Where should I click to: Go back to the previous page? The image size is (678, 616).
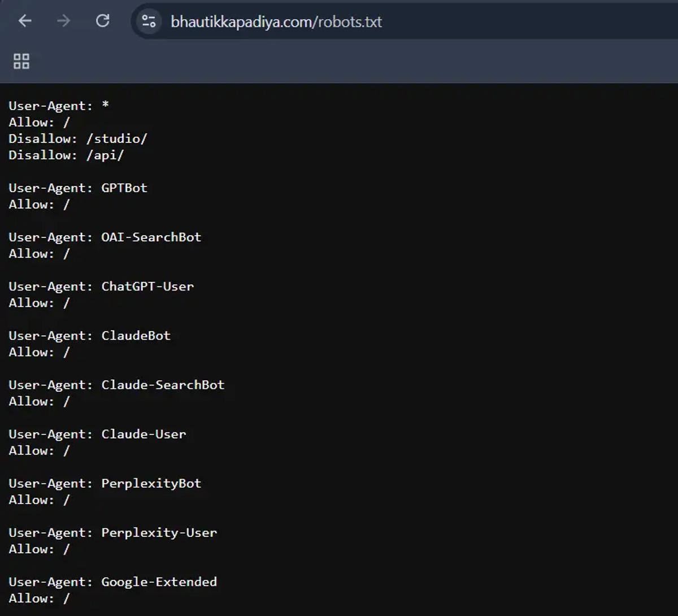click(x=25, y=21)
